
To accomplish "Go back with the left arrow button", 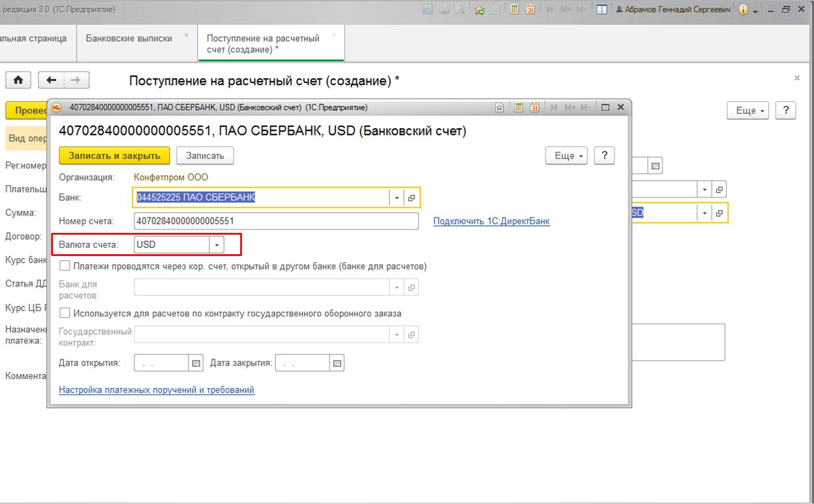I will click(x=51, y=80).
